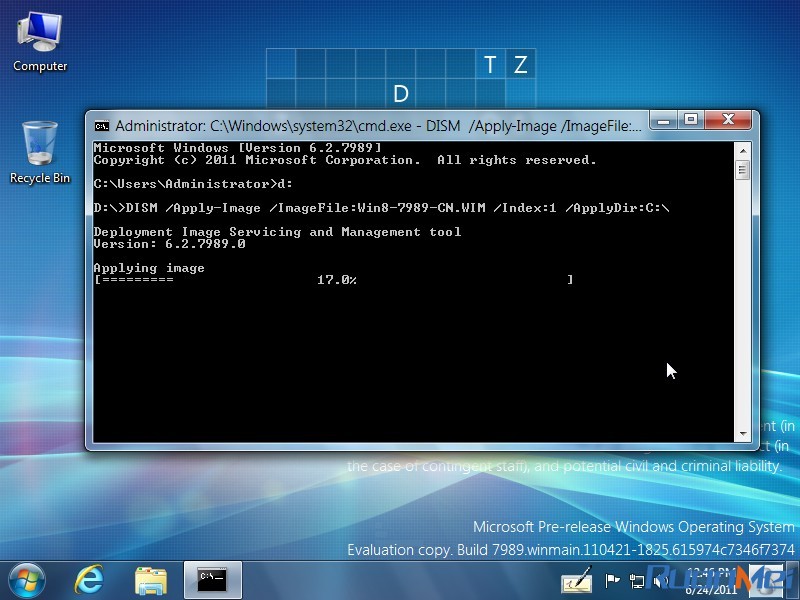
Task: Click the 'C:\Users\Administrator>d:' prompt line
Action: (193, 184)
